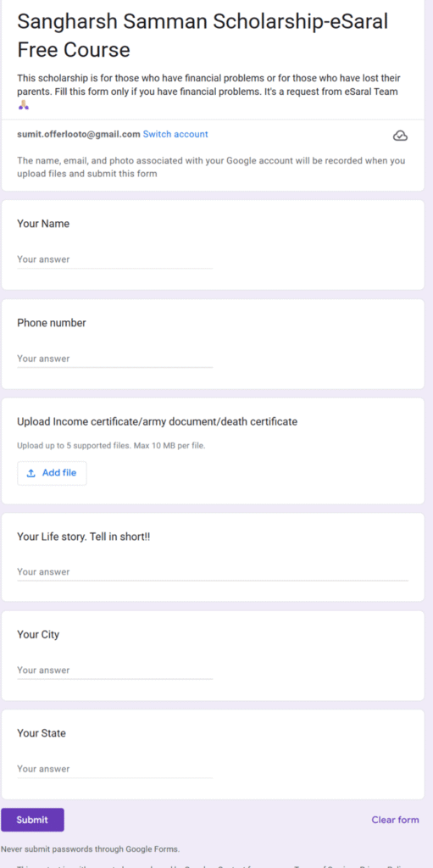Click the Upload Income certificate question label

pos(158,422)
